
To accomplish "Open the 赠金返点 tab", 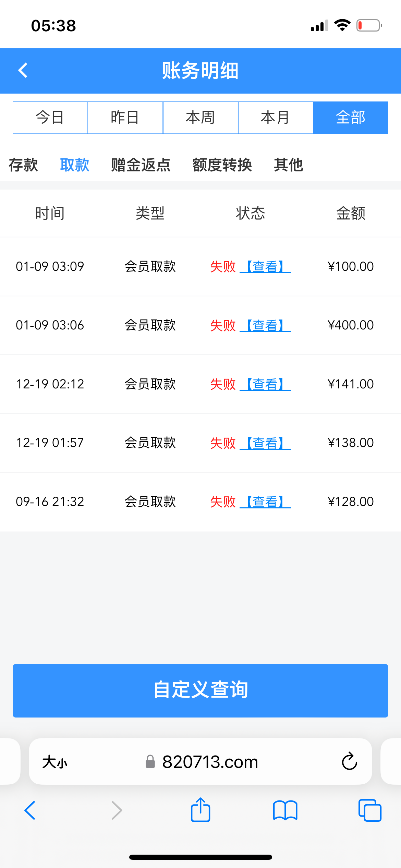I will point(141,165).
